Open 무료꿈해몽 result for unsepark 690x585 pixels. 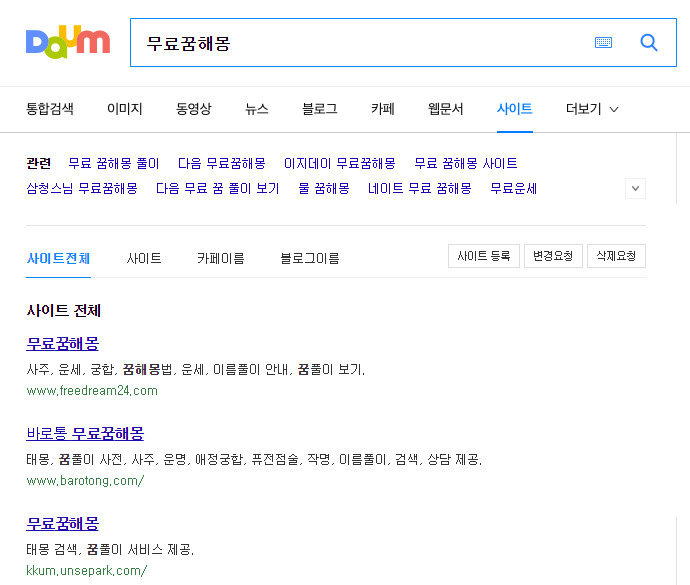pyautogui.click(x=62, y=523)
